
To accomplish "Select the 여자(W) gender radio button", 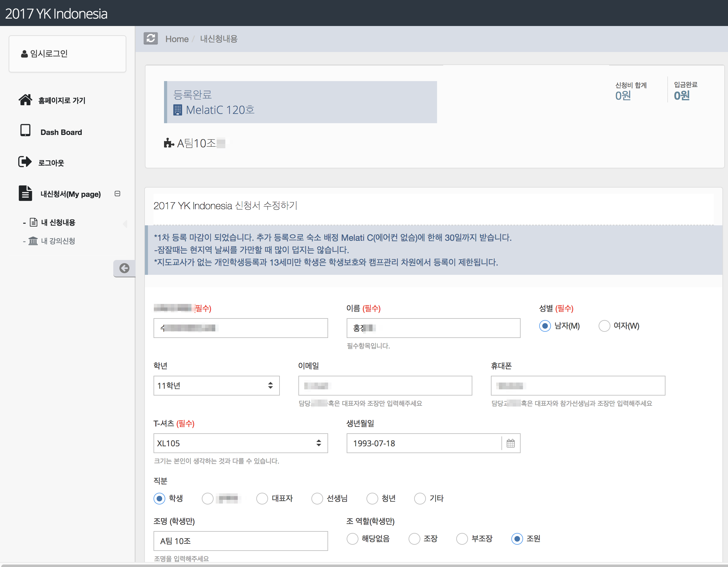I will (604, 326).
